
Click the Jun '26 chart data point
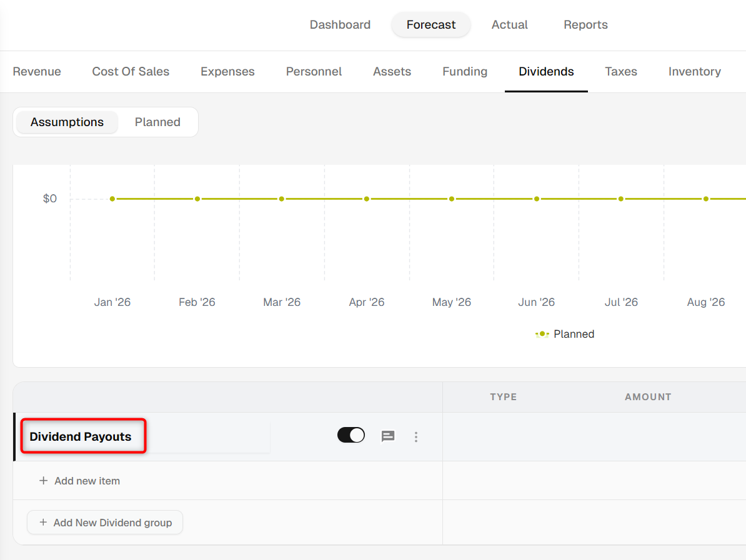coord(537,199)
